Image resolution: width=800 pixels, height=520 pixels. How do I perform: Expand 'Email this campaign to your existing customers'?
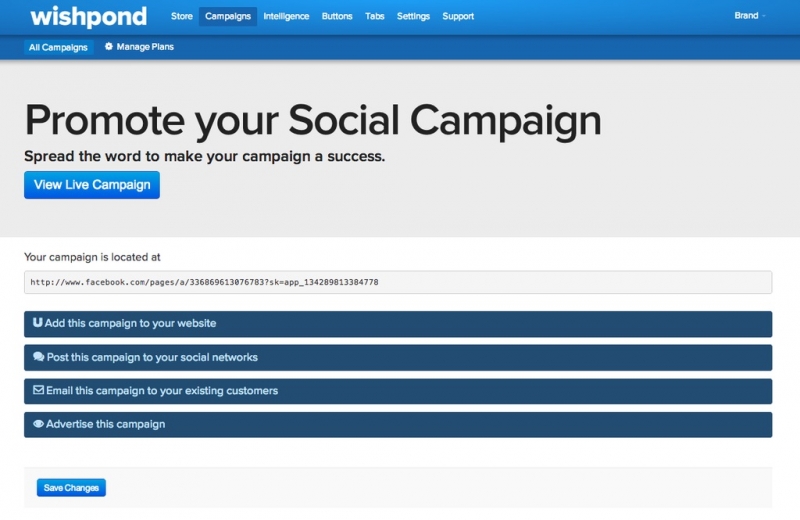tap(398, 391)
